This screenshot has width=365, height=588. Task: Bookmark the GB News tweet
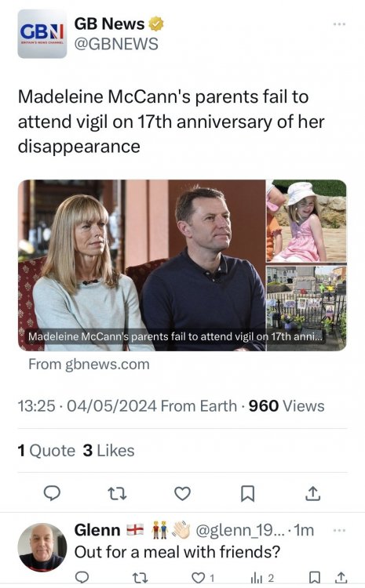click(x=247, y=493)
